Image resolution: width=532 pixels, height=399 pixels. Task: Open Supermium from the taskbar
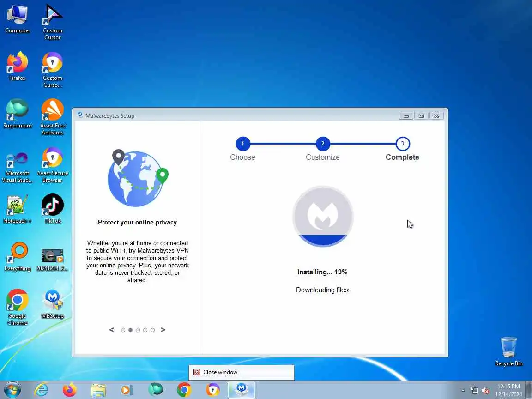pos(155,390)
